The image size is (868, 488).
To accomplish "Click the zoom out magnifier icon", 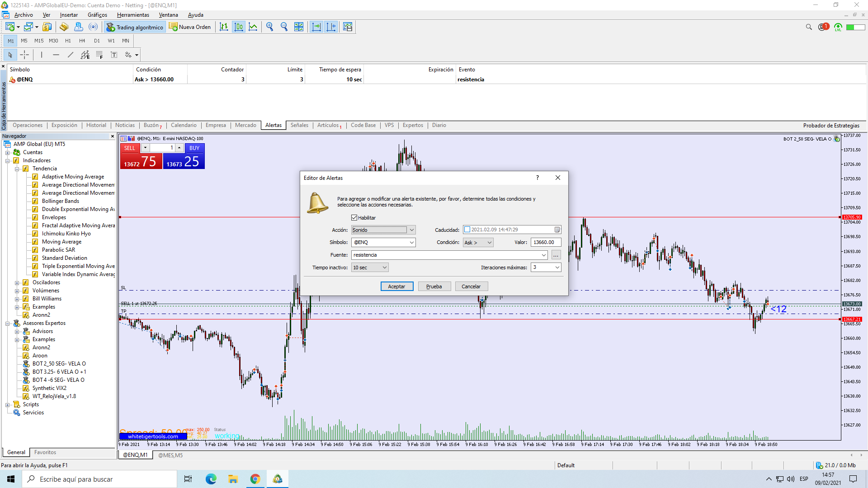I will click(x=284, y=27).
